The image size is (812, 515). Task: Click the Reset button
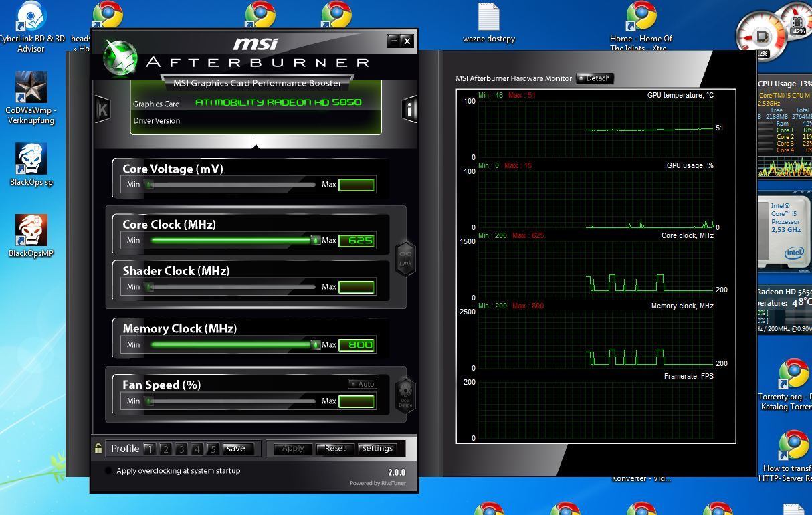[335, 449]
